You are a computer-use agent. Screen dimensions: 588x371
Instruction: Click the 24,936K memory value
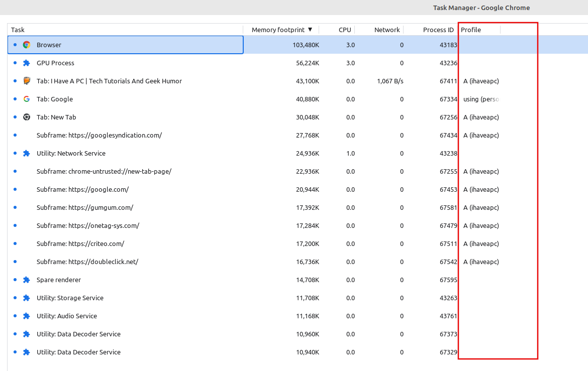(308, 153)
